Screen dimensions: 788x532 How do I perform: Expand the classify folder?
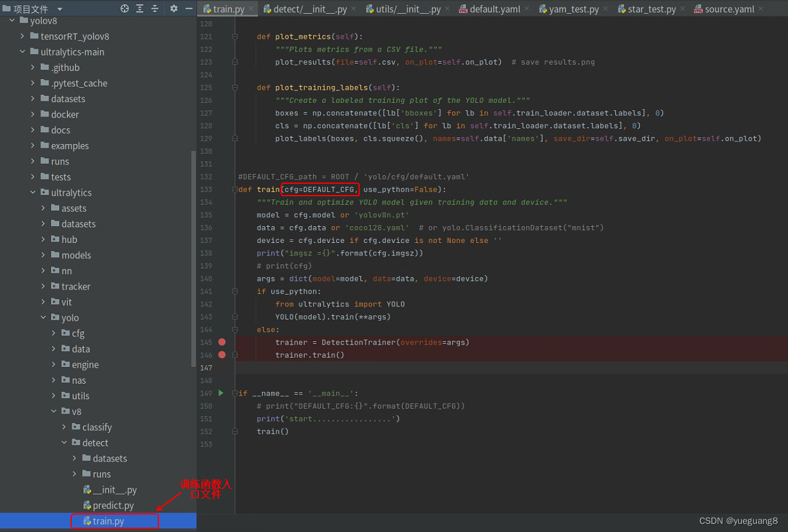(x=64, y=427)
